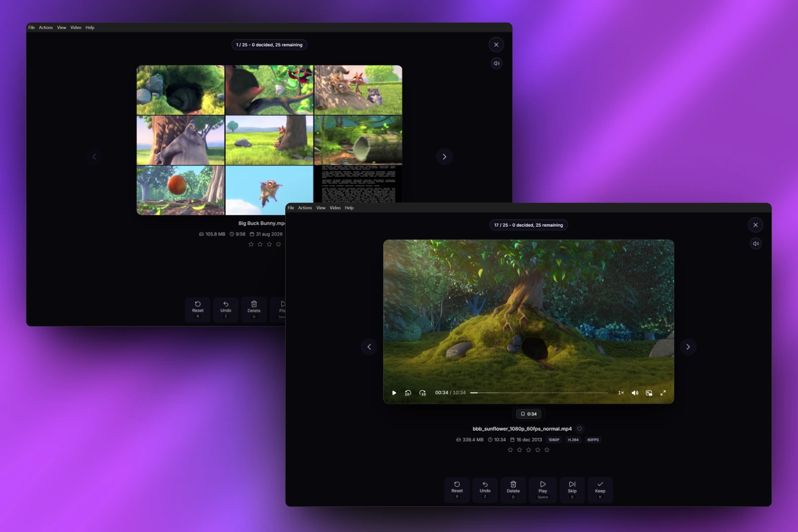
Task: Click the 339.4 MB file size
Action: pos(470,440)
